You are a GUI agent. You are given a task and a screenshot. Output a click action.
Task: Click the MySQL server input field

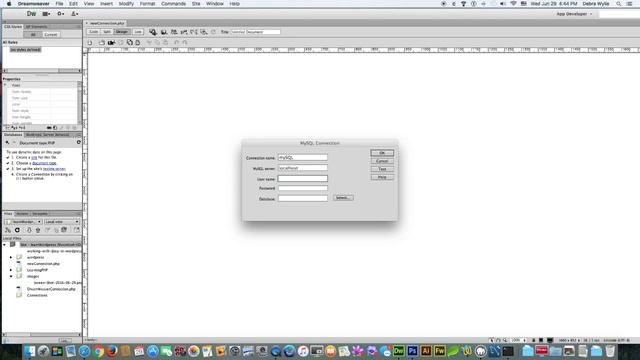click(302, 168)
